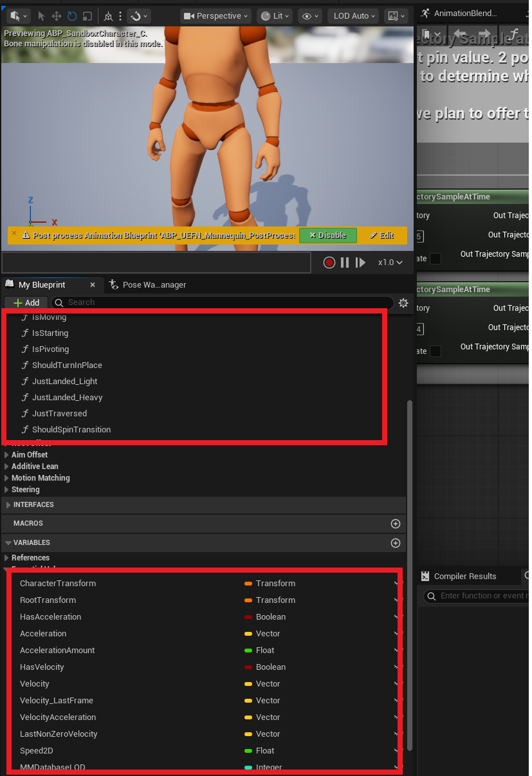Image resolution: width=532 pixels, height=776 pixels.
Task: Pause the animation preview
Action: click(345, 263)
